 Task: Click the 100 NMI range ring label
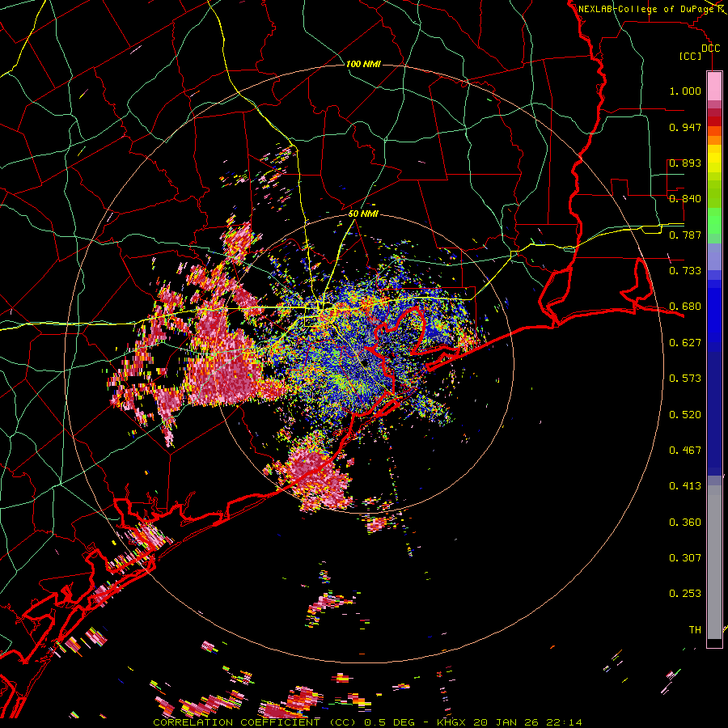[363, 64]
